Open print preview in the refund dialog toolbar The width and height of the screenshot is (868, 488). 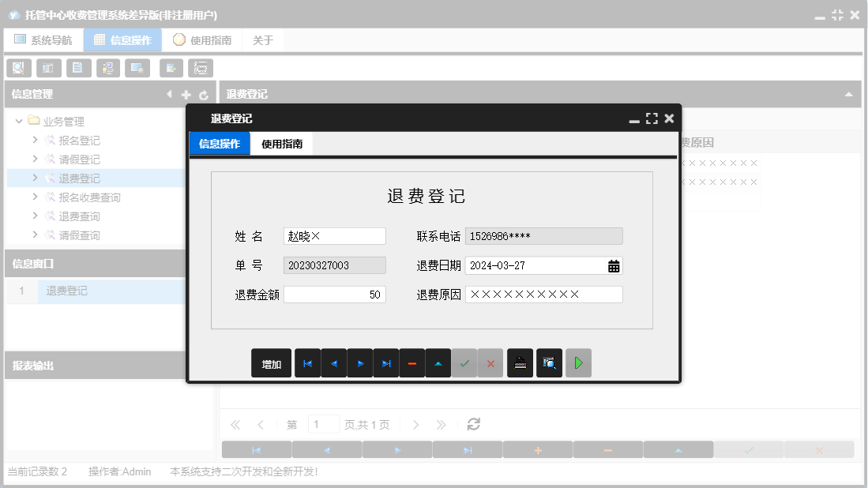[x=549, y=362]
